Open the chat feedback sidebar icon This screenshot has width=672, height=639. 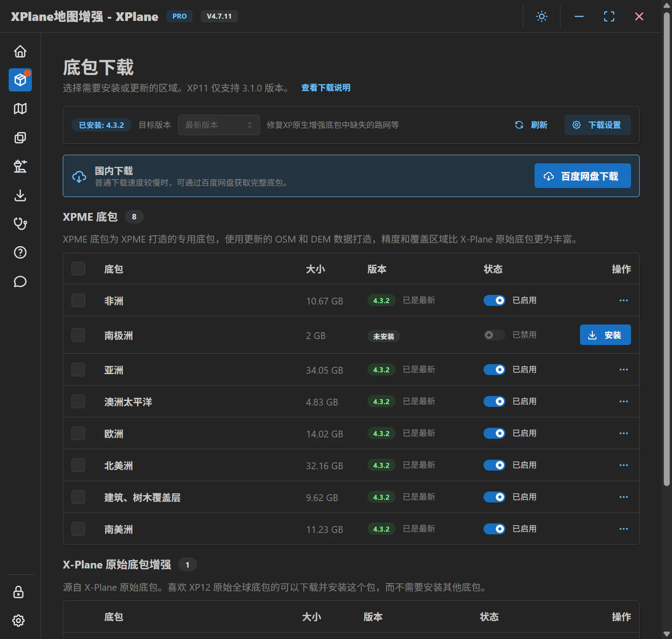click(20, 282)
